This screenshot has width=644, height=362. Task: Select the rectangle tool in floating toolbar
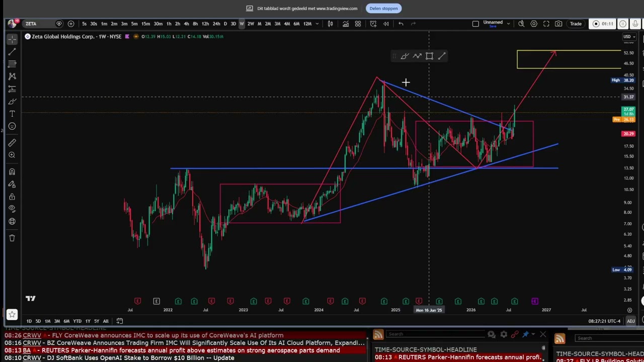tap(429, 56)
